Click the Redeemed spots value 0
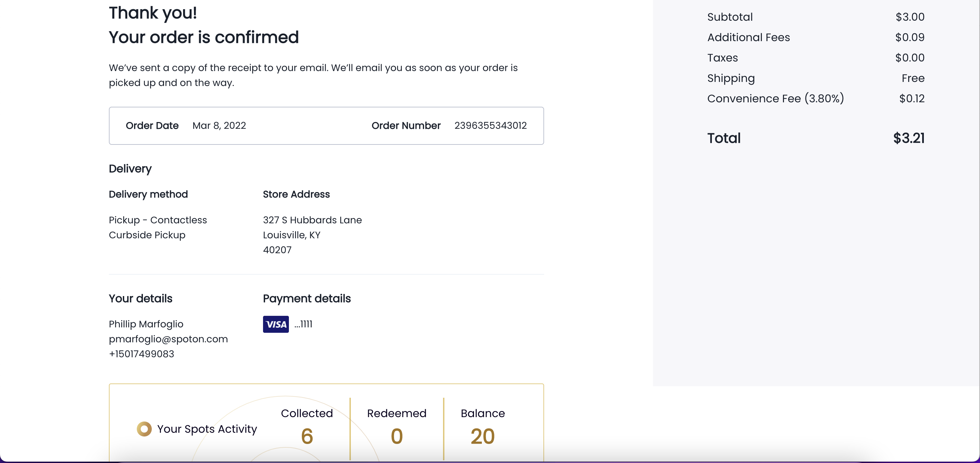980x463 pixels. coord(397,436)
